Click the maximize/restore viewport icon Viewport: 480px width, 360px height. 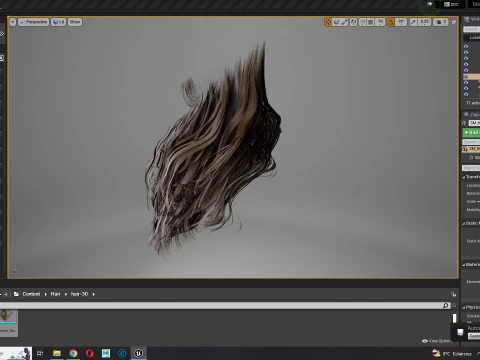(454, 22)
